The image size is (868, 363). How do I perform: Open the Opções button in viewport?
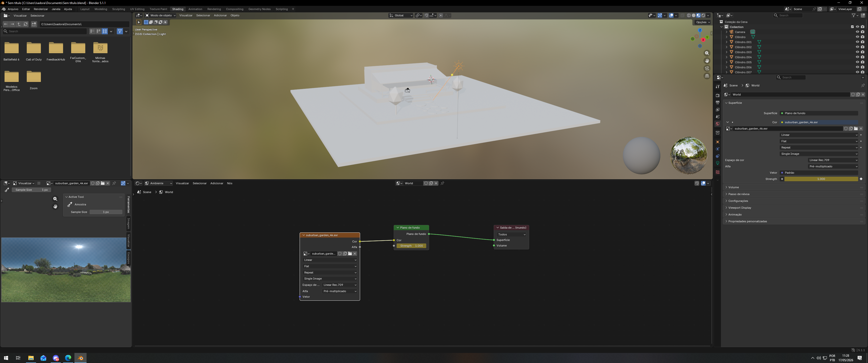pyautogui.click(x=702, y=22)
